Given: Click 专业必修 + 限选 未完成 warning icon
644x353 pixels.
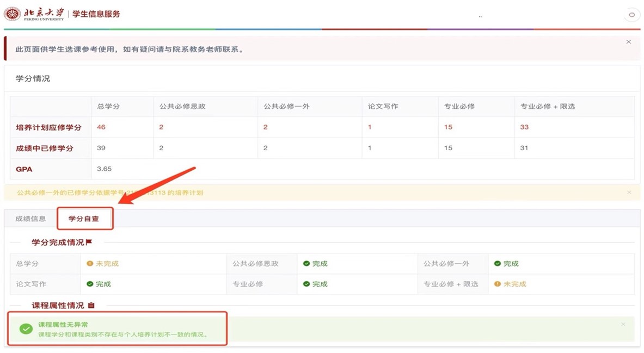Looking at the screenshot, I should 497,284.
